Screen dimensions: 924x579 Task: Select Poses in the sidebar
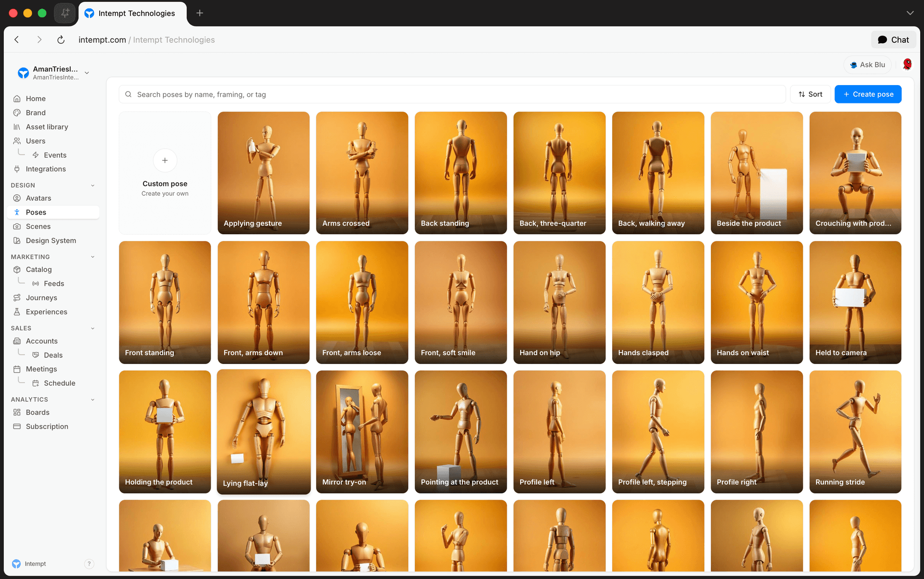click(53, 212)
